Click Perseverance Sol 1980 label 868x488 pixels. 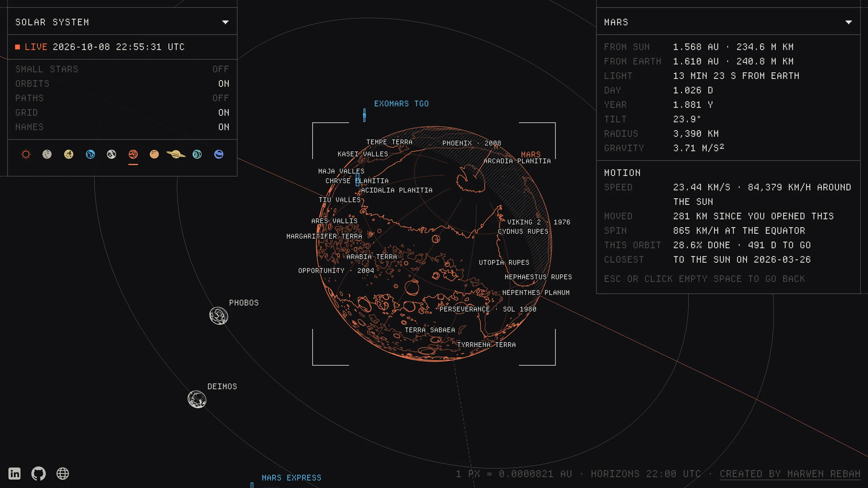click(x=488, y=309)
